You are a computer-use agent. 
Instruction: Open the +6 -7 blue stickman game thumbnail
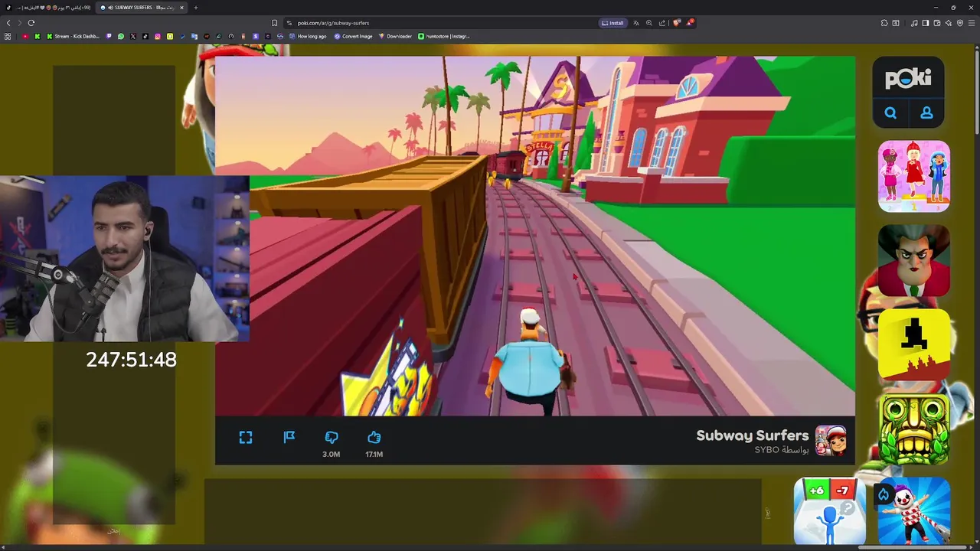(830, 511)
